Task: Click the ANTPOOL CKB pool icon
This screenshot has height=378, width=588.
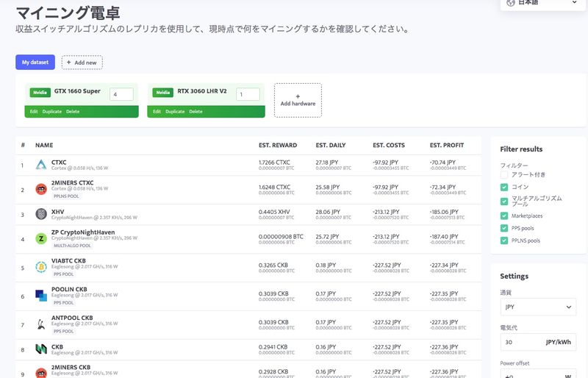Action: click(41, 324)
